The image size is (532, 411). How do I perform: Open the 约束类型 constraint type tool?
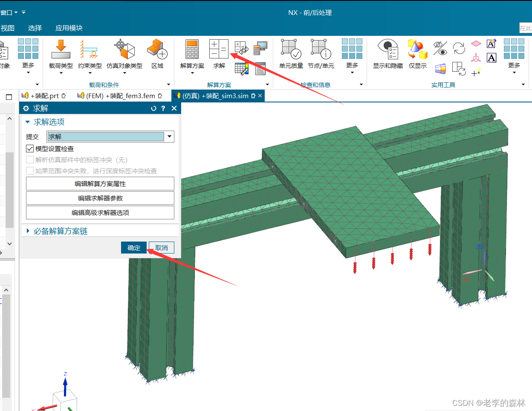[x=90, y=55]
